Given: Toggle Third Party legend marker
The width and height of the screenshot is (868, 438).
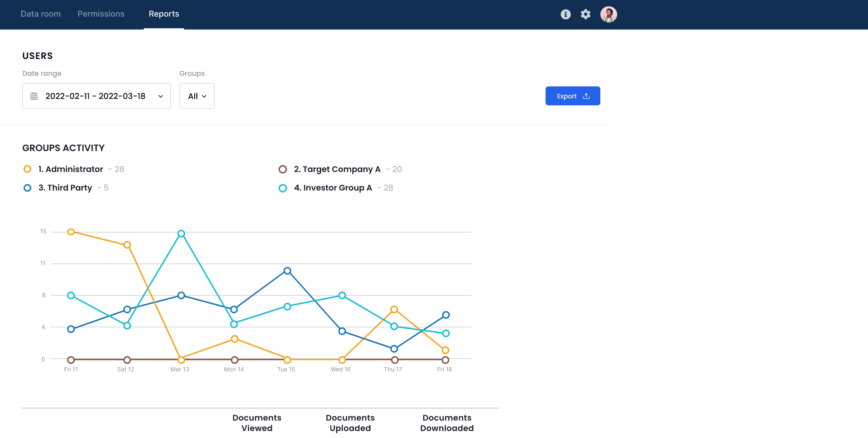Looking at the screenshot, I should 27,188.
